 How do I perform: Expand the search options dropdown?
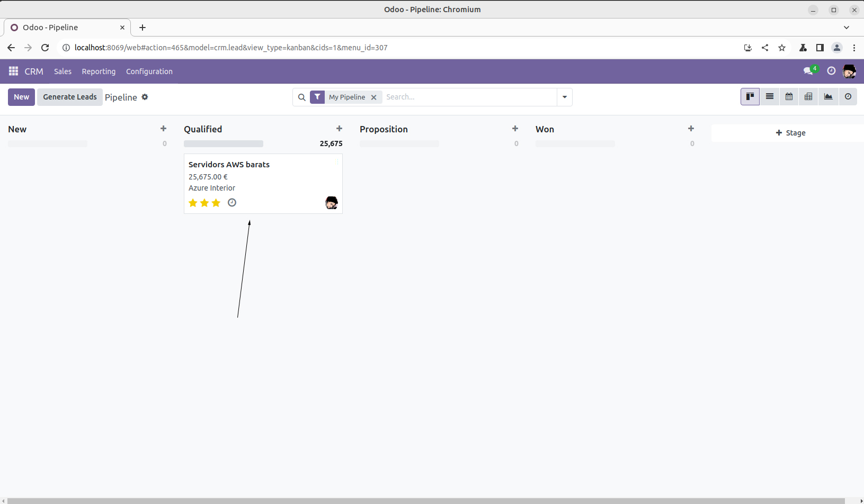pos(565,97)
